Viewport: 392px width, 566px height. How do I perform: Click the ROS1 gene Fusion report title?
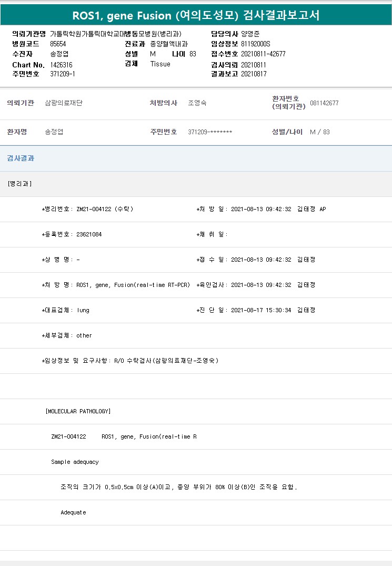point(196,15)
